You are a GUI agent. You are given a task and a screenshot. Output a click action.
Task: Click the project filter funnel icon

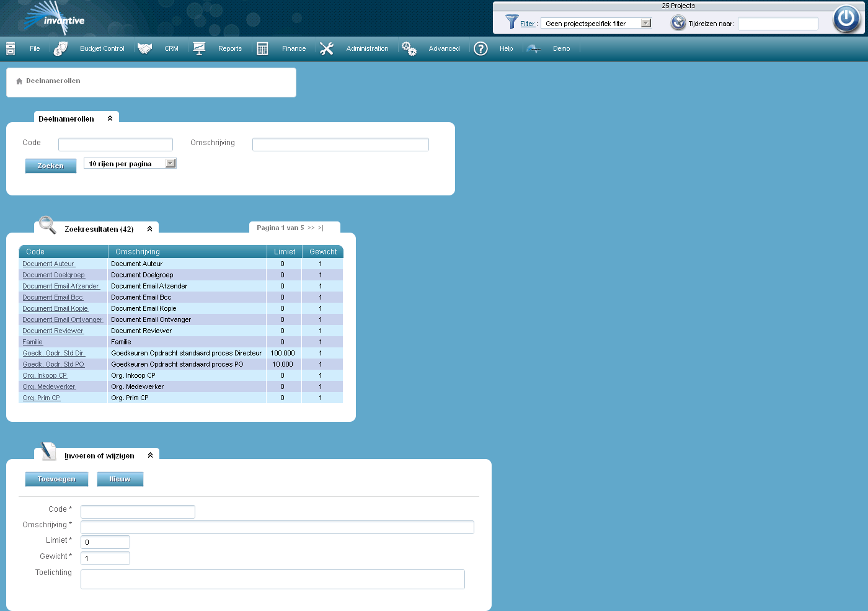click(x=511, y=22)
